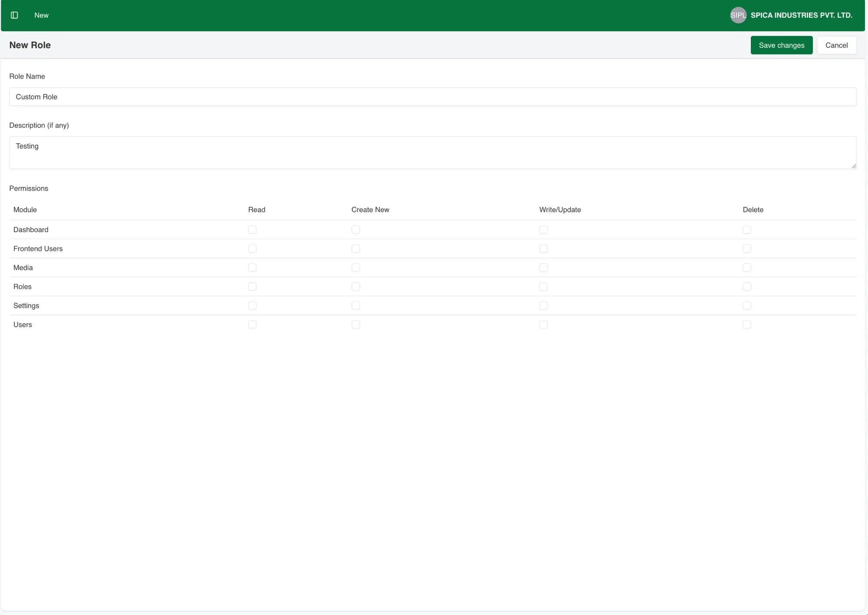Image resolution: width=868 pixels, height=615 pixels.
Task: Enable Create New permission for Settings
Action: (x=355, y=306)
